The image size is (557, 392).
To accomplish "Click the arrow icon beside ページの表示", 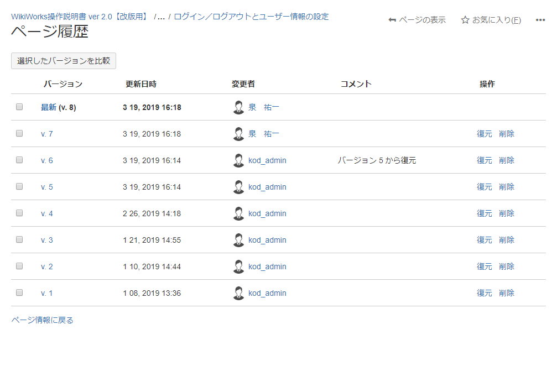I will 392,20.
